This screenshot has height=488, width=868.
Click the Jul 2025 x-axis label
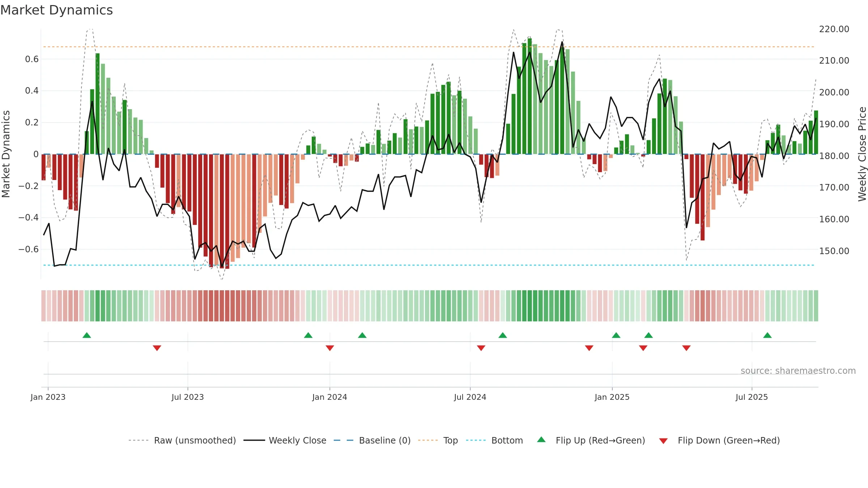[x=752, y=397]
